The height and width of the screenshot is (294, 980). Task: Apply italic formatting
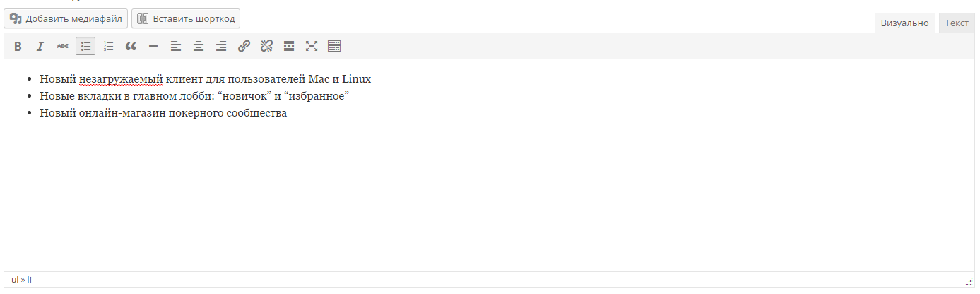[x=40, y=47]
